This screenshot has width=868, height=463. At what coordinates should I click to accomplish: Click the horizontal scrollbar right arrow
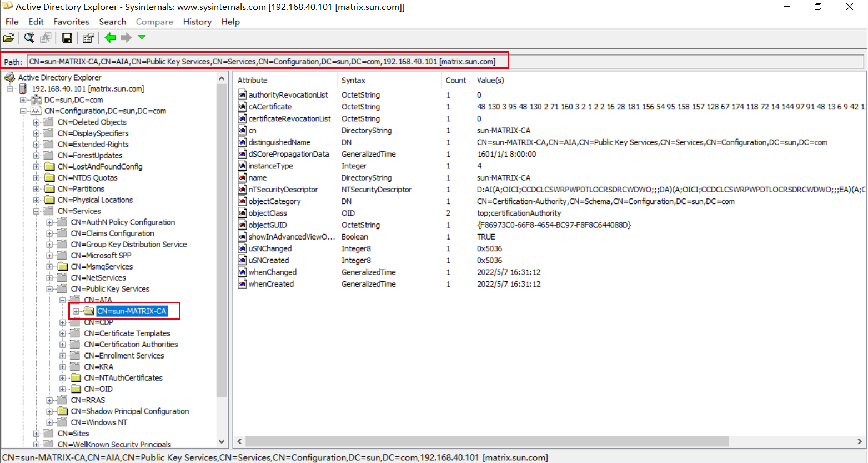(860, 441)
